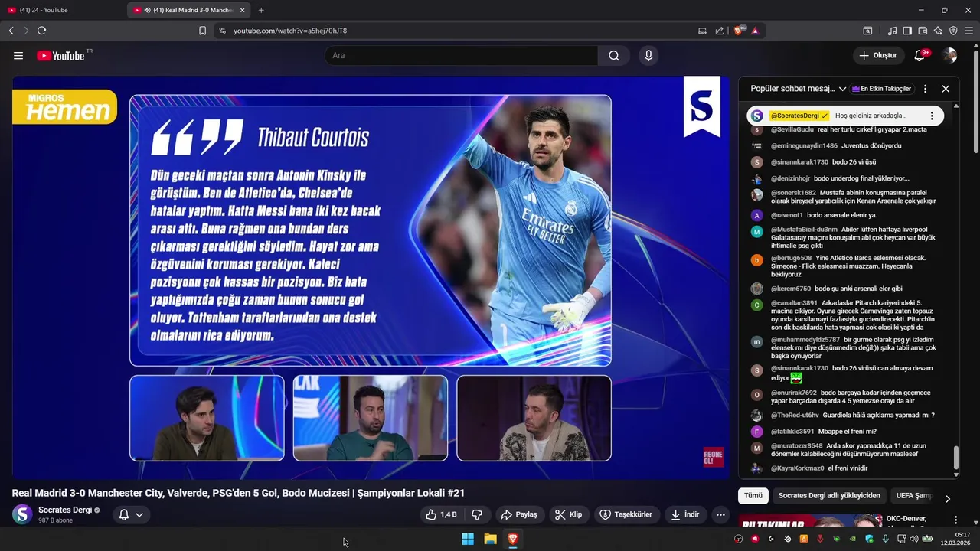Open options on pinned SocratesDergi message

pyautogui.click(x=932, y=116)
